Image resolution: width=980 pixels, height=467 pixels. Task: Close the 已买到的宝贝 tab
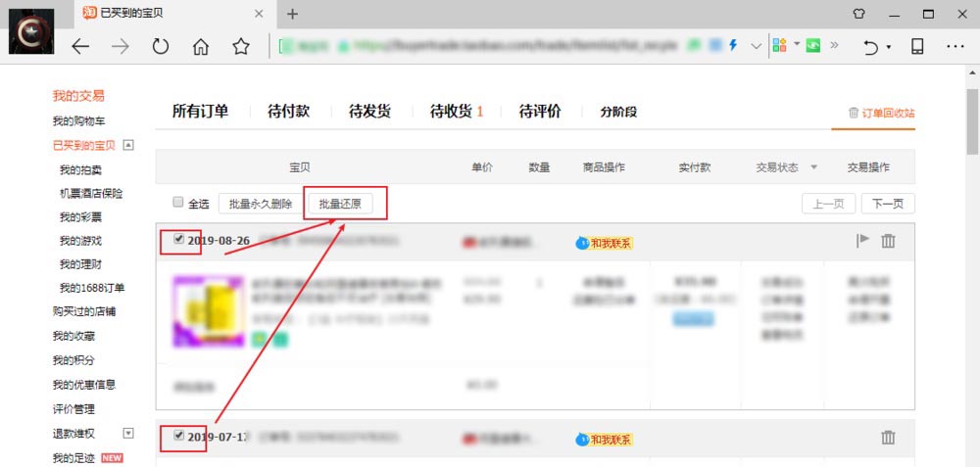[259, 14]
